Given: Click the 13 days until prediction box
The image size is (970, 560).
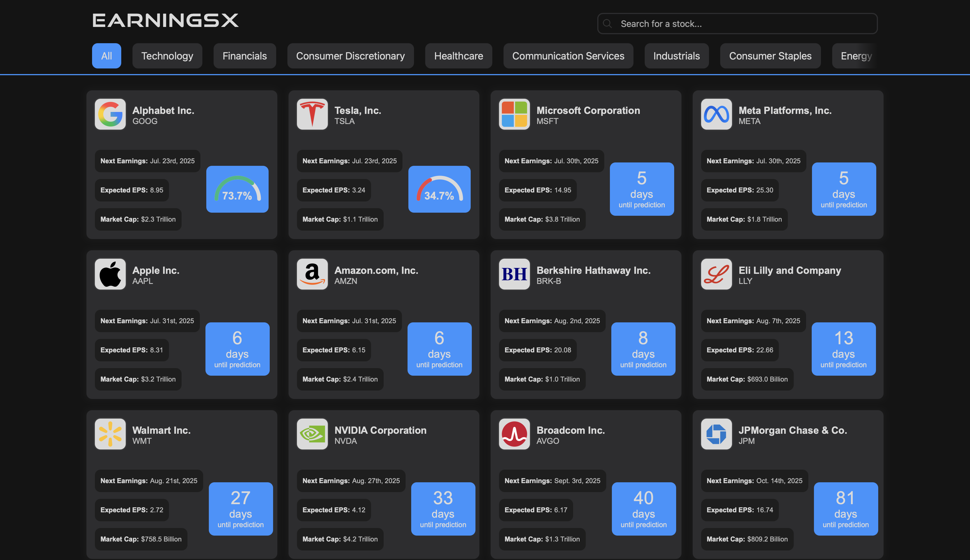Looking at the screenshot, I should coord(843,349).
